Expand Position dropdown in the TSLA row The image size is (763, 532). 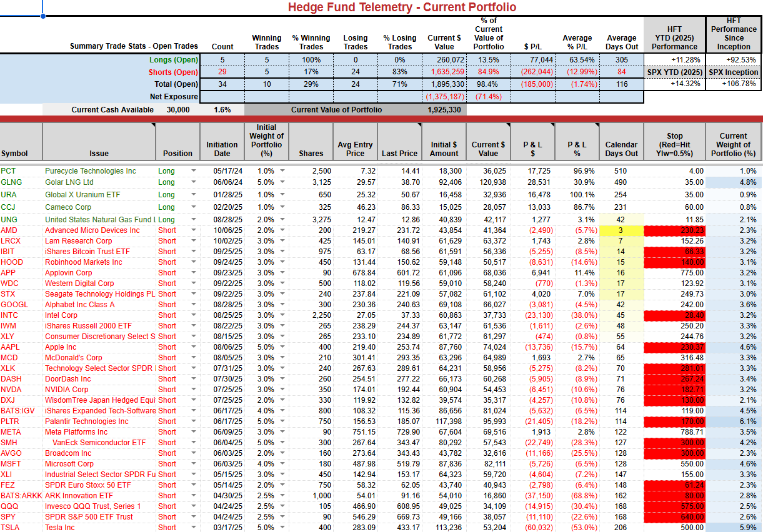tap(193, 528)
